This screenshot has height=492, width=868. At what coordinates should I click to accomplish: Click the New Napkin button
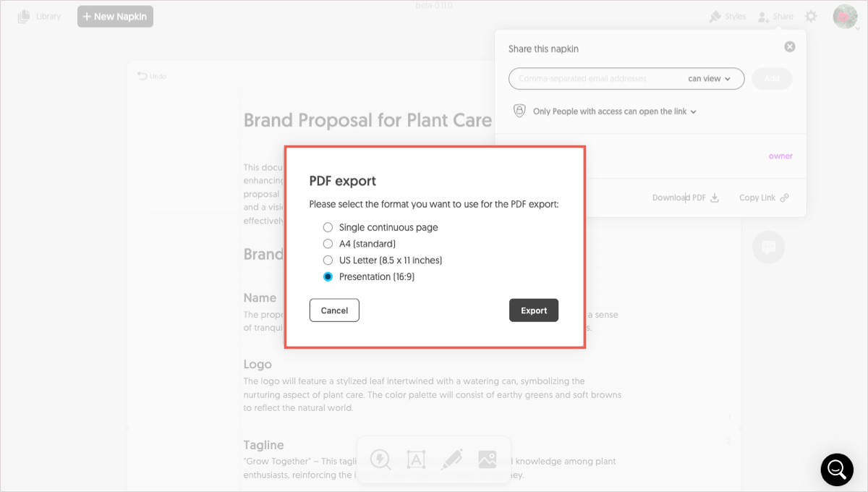pyautogui.click(x=115, y=16)
